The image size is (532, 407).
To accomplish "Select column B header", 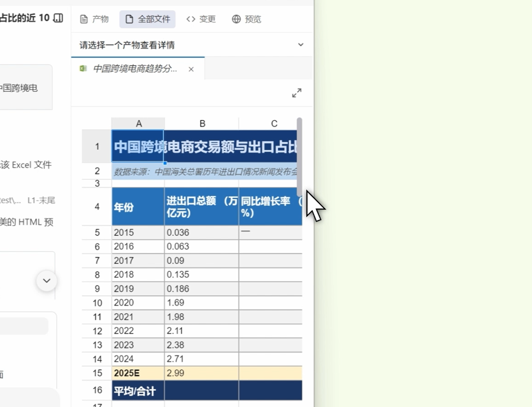I will point(202,124).
